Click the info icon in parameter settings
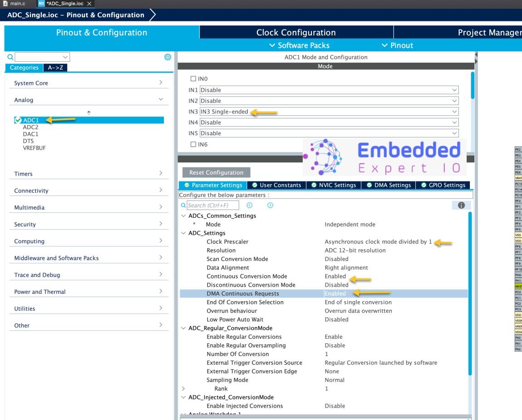This screenshot has height=420, width=522. [461, 205]
